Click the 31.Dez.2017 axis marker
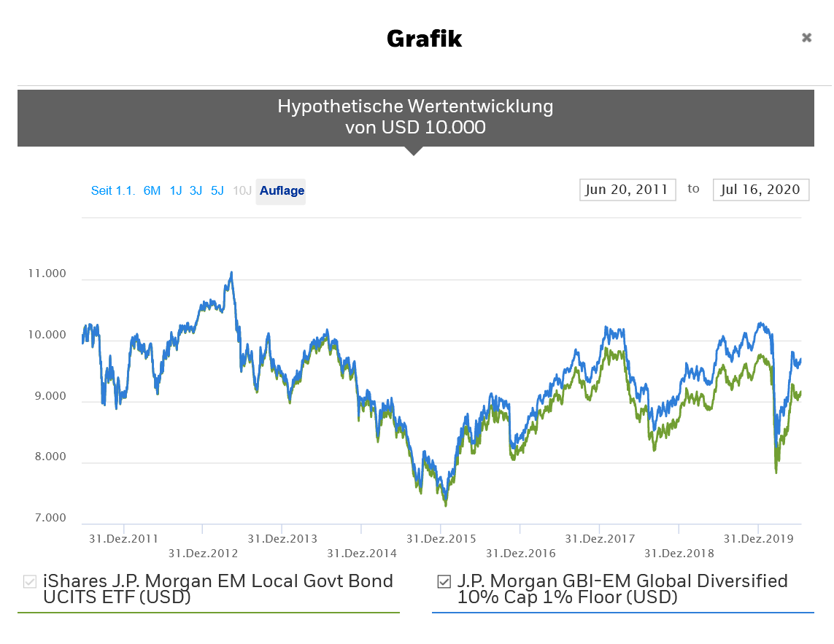The width and height of the screenshot is (834, 644). pyautogui.click(x=600, y=539)
